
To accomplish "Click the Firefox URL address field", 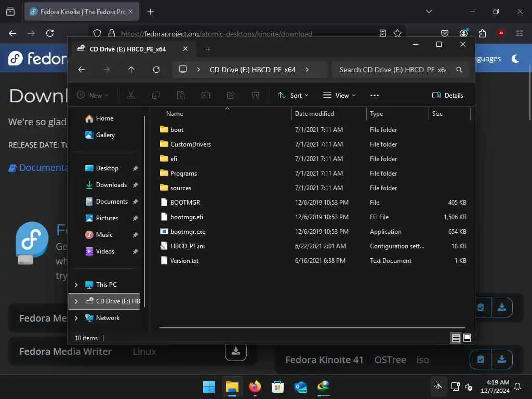I will coord(247,34).
